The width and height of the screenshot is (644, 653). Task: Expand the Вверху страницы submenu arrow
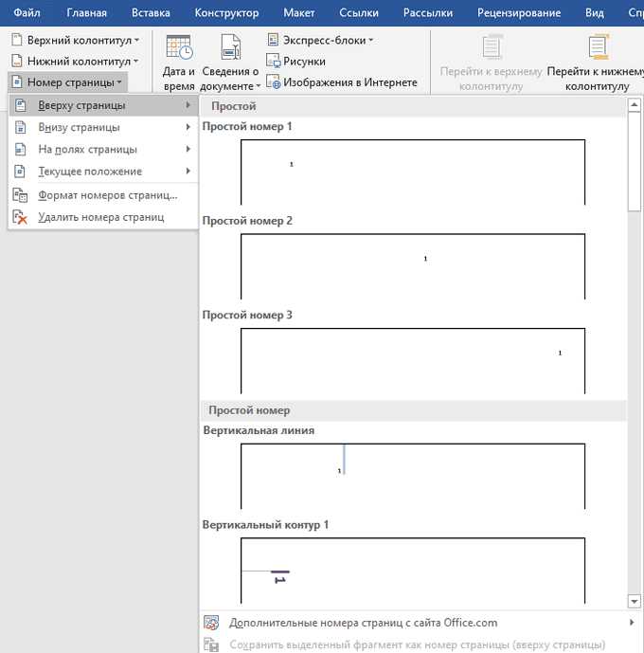188,105
